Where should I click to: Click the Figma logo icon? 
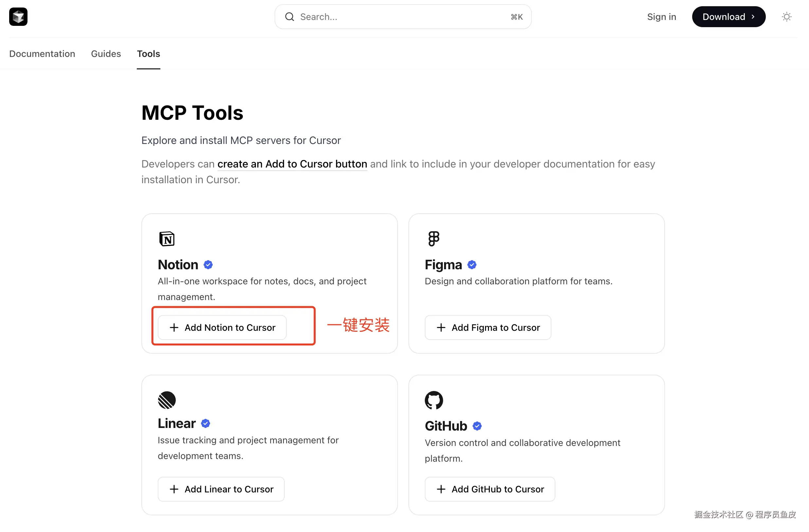coord(433,239)
